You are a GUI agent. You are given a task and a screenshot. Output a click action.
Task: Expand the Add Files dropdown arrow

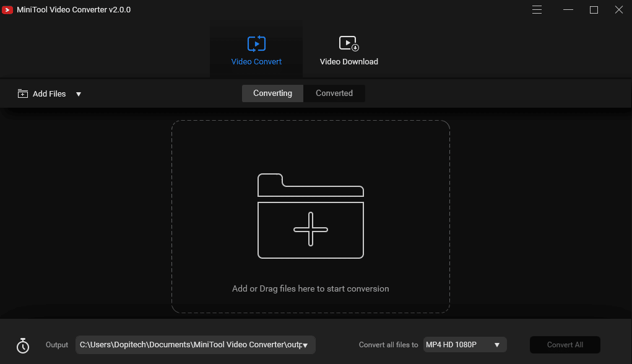(79, 94)
